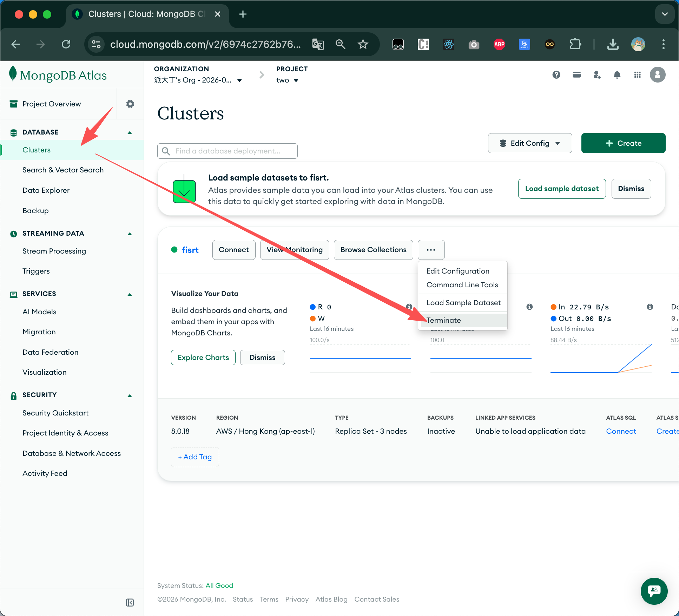Click project settings gear icon
679x616 pixels.
[130, 104]
